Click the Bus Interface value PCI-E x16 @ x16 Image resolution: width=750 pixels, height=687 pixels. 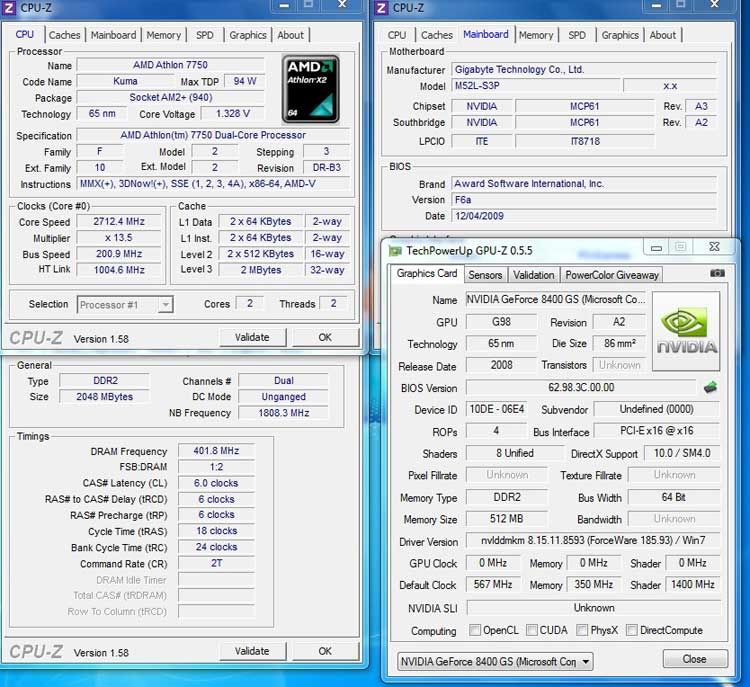(657, 431)
